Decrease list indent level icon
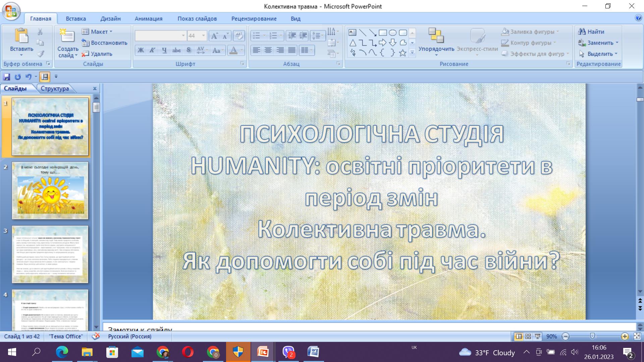 [292, 36]
